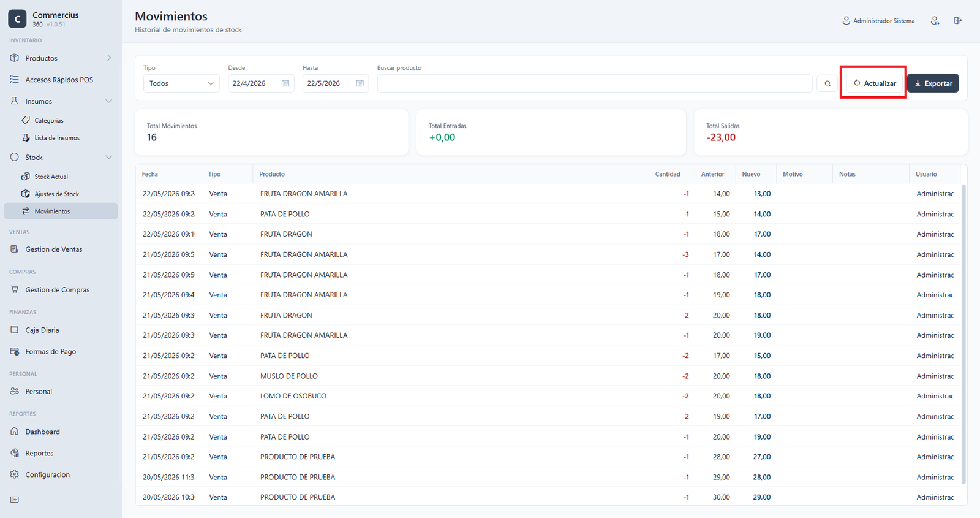Click the Exportar button
Screen dimensions: 980x518
coord(933,83)
